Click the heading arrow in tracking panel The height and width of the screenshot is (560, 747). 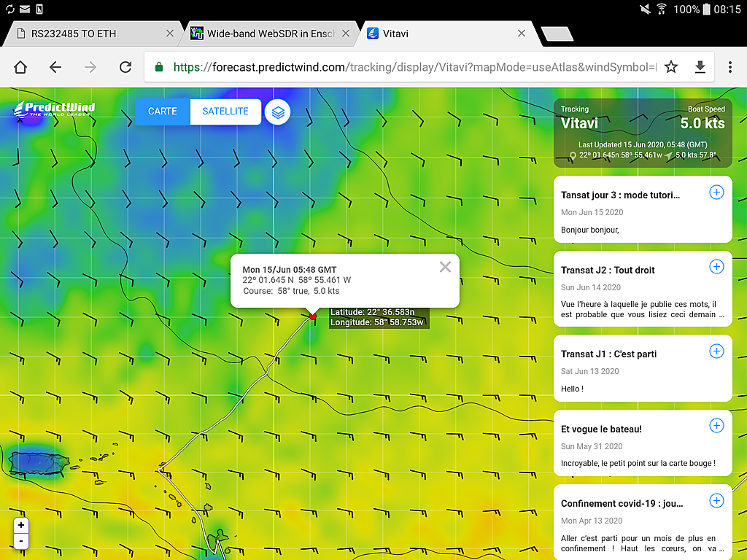[x=669, y=156]
